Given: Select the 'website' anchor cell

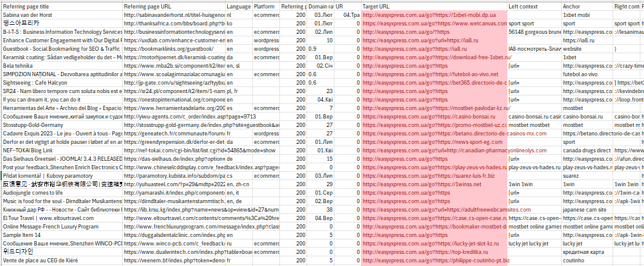Looking at the screenshot, I should tap(587, 49).
